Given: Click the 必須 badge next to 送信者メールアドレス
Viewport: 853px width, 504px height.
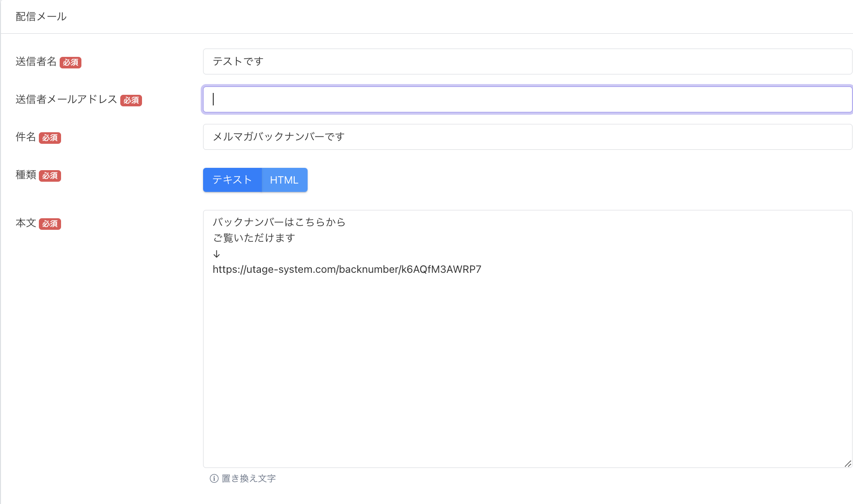Looking at the screenshot, I should [x=131, y=100].
